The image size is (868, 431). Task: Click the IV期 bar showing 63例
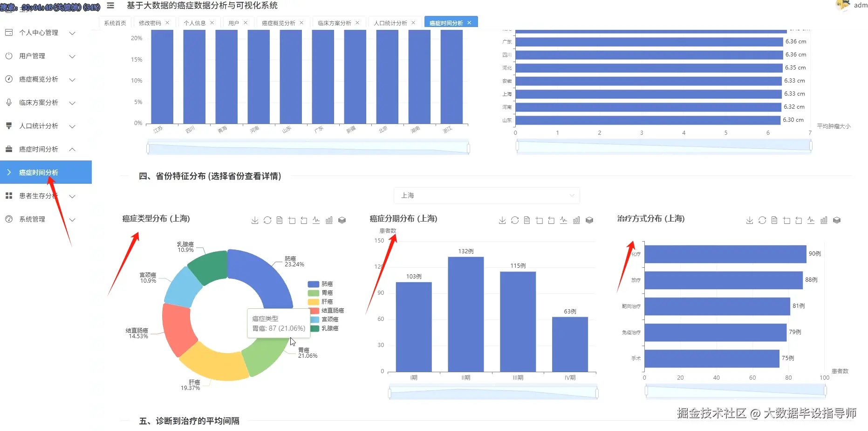(x=570, y=344)
